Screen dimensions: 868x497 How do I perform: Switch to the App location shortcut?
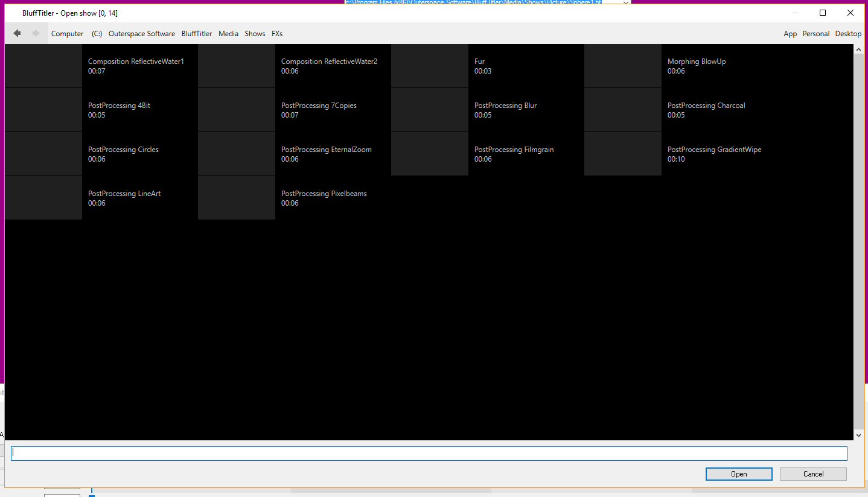pyautogui.click(x=790, y=34)
